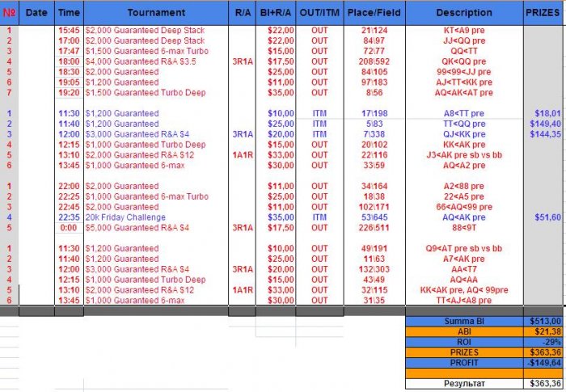Select the PROFIT value -$149,64
Image resolution: width=566 pixels, height=392 pixels.
click(x=543, y=363)
